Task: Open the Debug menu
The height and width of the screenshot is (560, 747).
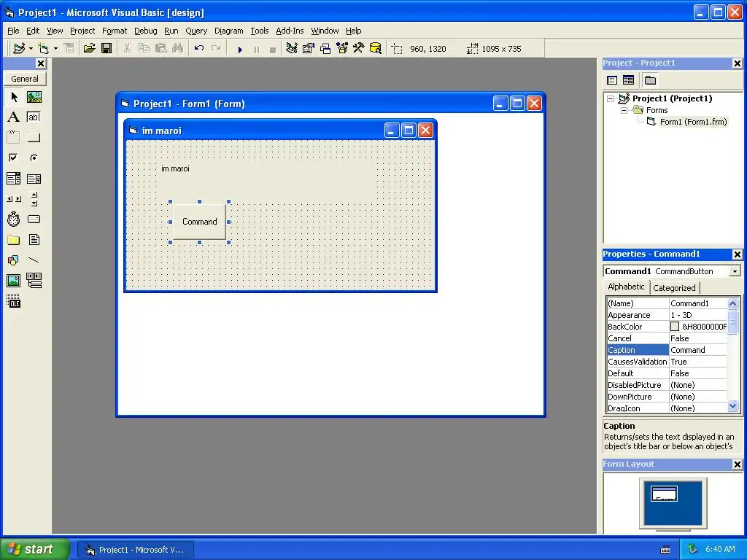Action: [x=145, y=31]
